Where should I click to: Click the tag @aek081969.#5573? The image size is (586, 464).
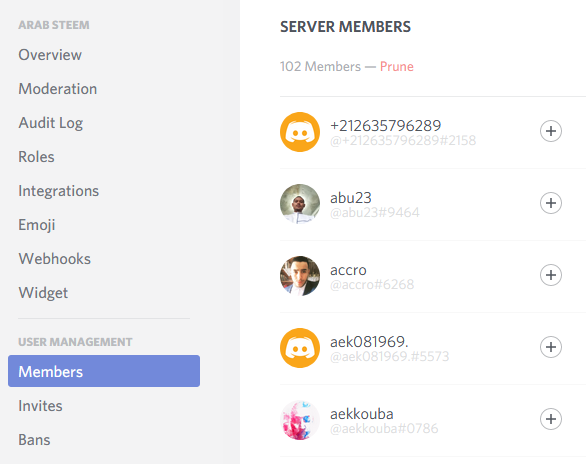point(389,356)
